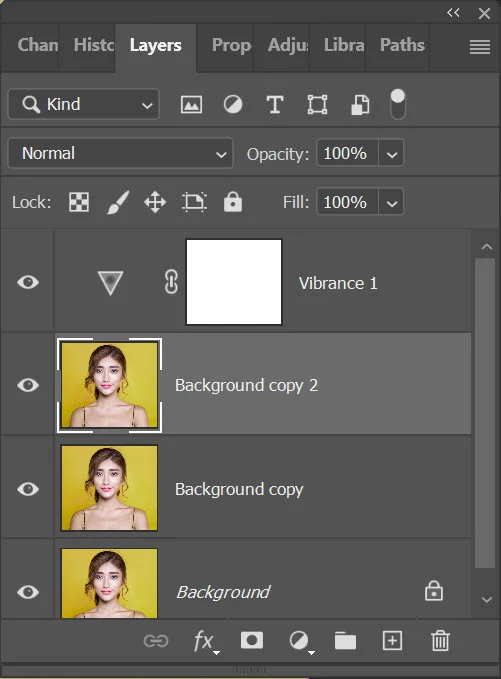Prevent artboard auto-nesting lock icon
Viewport: 501px width, 679px height.
tap(194, 202)
